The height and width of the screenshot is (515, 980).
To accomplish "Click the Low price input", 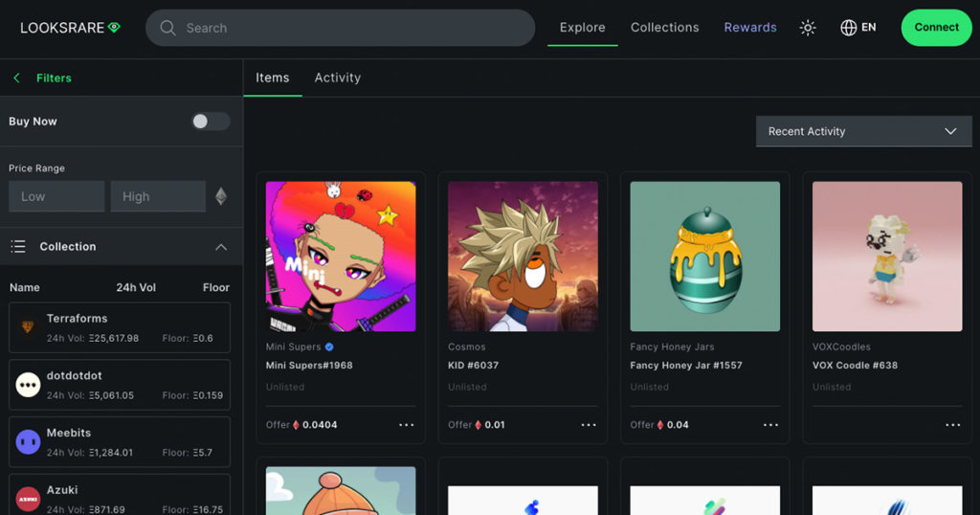I will point(56,196).
